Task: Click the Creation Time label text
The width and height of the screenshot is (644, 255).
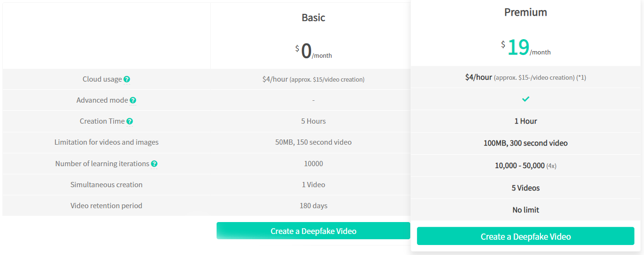Action: pos(102,121)
